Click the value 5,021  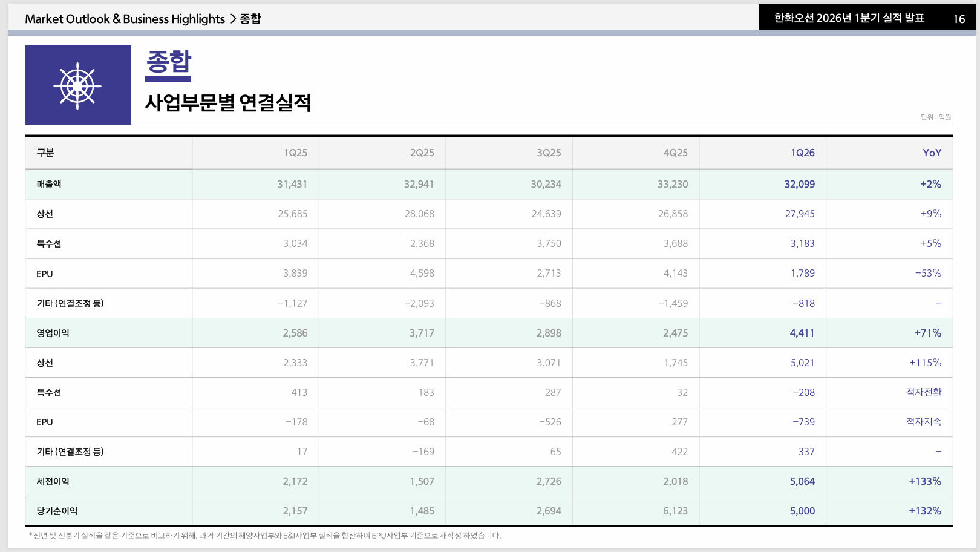[x=803, y=363]
